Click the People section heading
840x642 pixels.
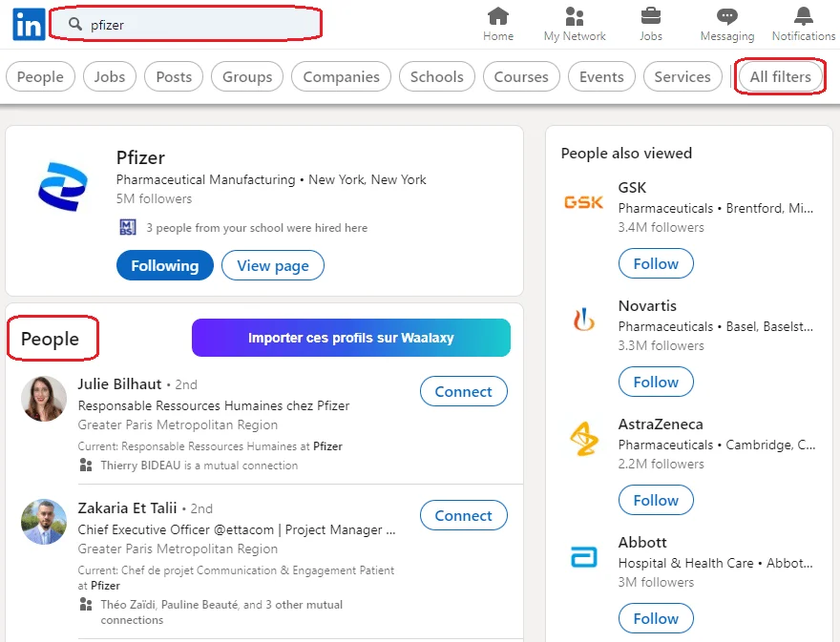(50, 339)
